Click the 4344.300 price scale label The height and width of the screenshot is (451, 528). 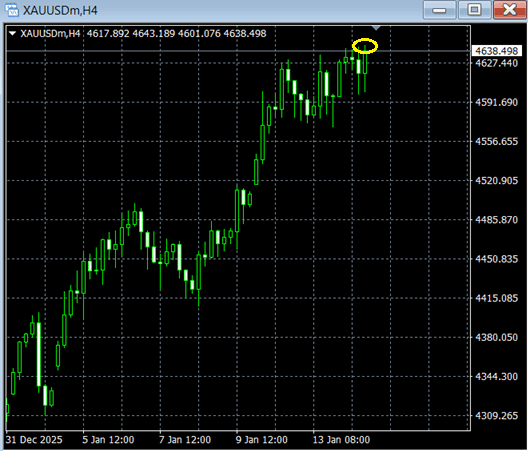(496, 376)
